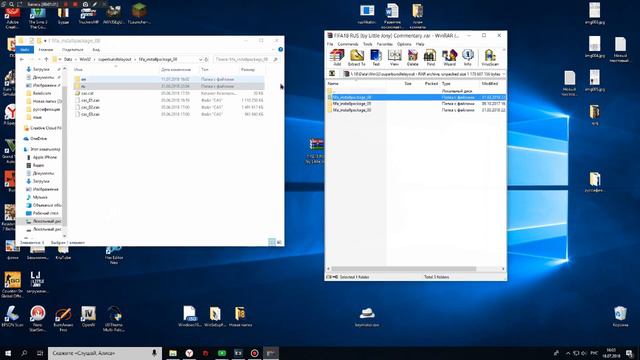640x360 pixels.
Task: Open the Wizard tool in WinRAR
Action: pos(449,58)
